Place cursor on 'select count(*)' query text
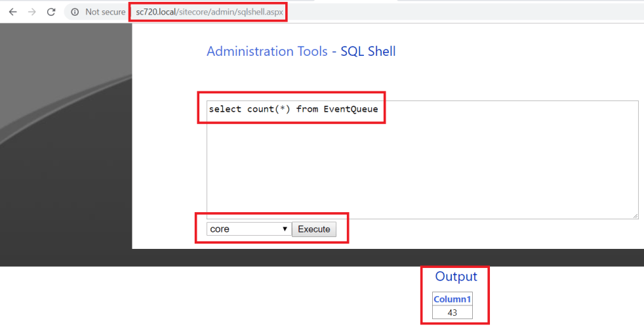Viewport: 644px width, 329px height. [x=249, y=109]
